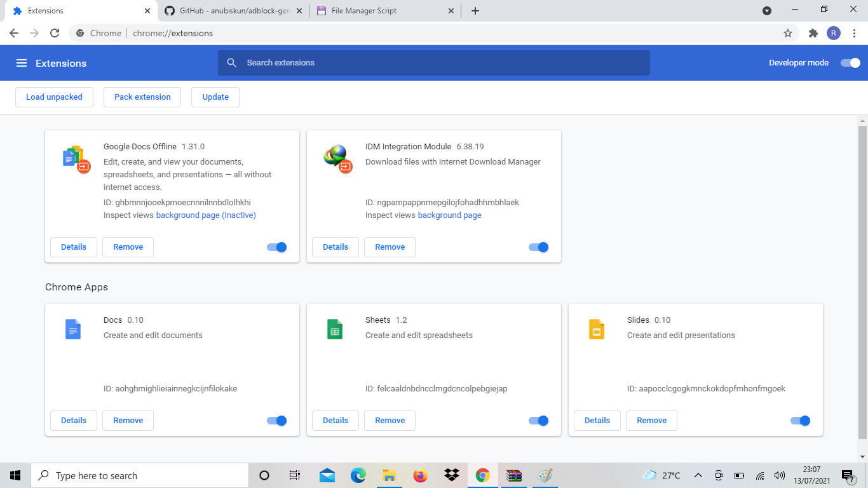Focus the Search extensions field

(434, 63)
